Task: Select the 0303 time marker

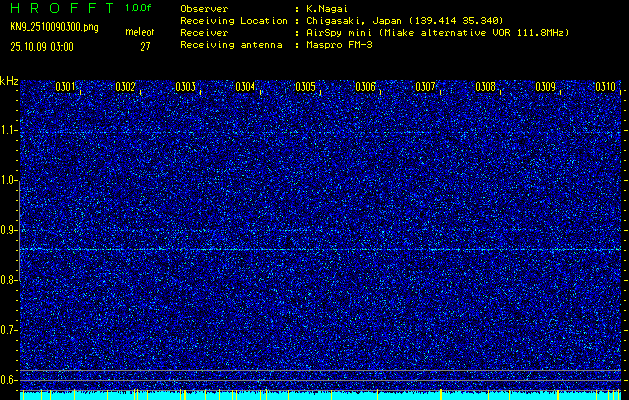Action: [186, 87]
